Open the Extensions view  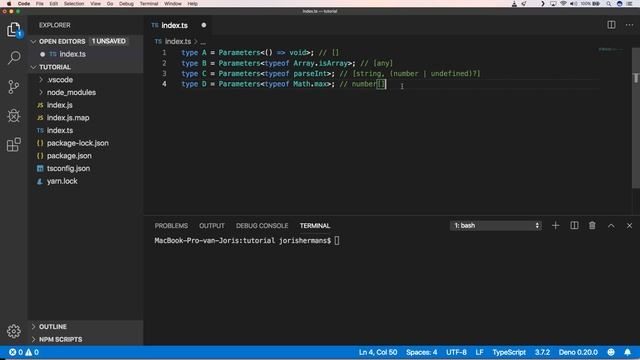pos(13,144)
